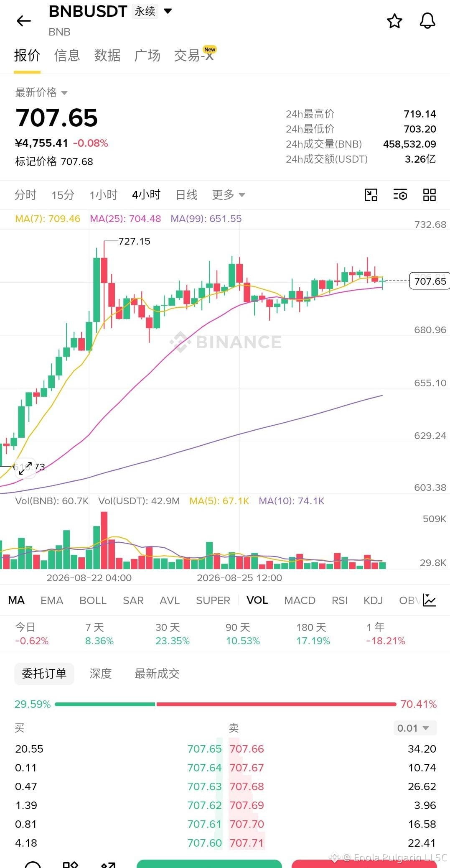Tap the 707.65 current price label on chart

pyautogui.click(x=430, y=281)
